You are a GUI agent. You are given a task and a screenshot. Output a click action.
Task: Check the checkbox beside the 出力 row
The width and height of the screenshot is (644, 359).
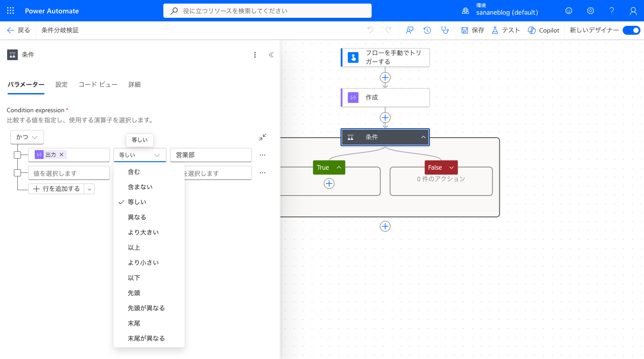pos(17,155)
